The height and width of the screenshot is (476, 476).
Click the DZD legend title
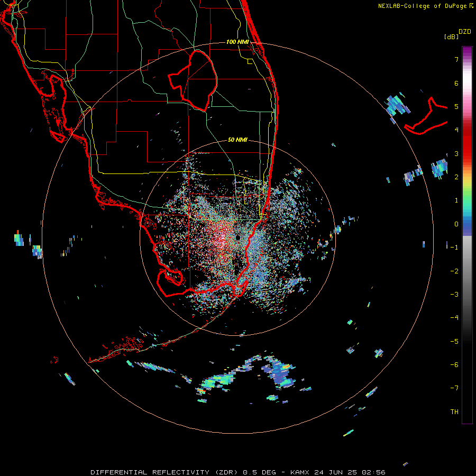[x=465, y=32]
